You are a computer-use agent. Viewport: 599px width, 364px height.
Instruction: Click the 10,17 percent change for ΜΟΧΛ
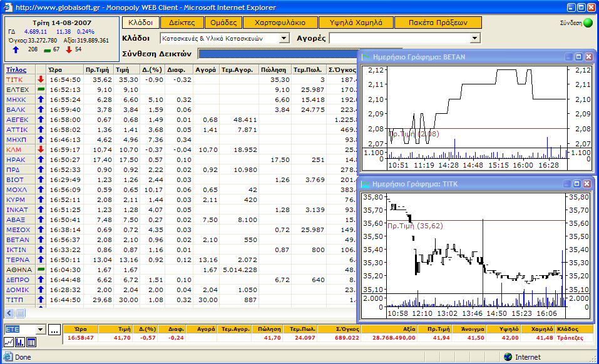[x=153, y=190]
